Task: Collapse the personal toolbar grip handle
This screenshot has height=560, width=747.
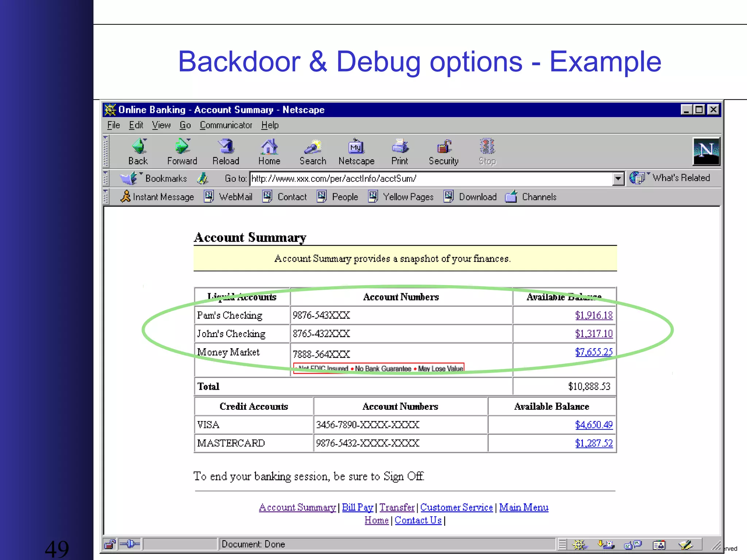Action: coord(106,197)
